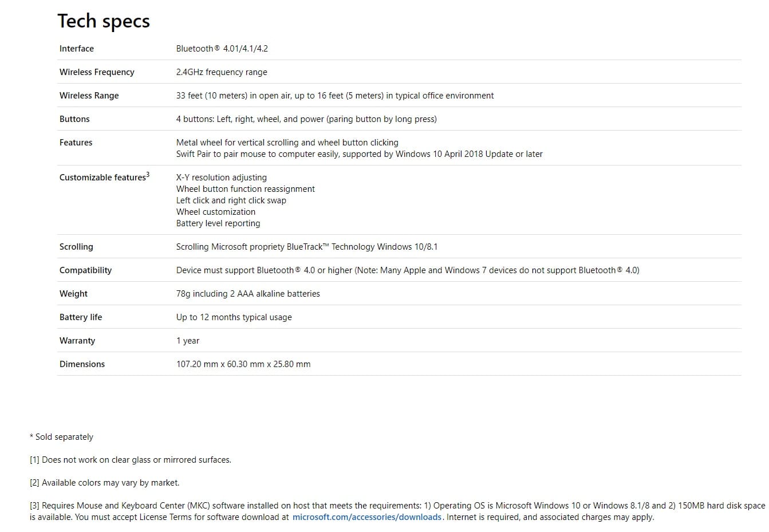Select the Compatibility row label
The height and width of the screenshot is (532, 769).
[x=85, y=270]
